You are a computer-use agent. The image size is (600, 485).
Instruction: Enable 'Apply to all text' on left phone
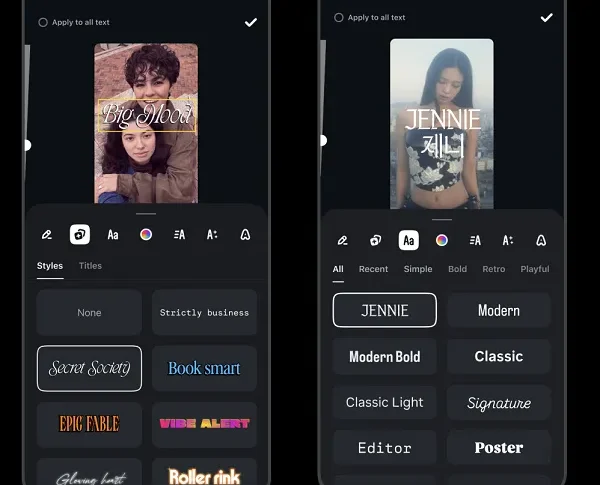pos(43,21)
